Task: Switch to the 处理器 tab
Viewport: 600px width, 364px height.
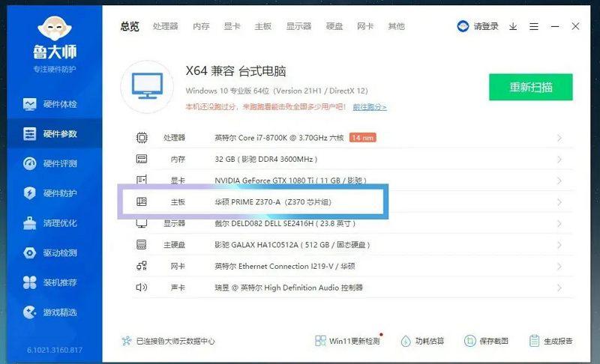Action: click(165, 26)
